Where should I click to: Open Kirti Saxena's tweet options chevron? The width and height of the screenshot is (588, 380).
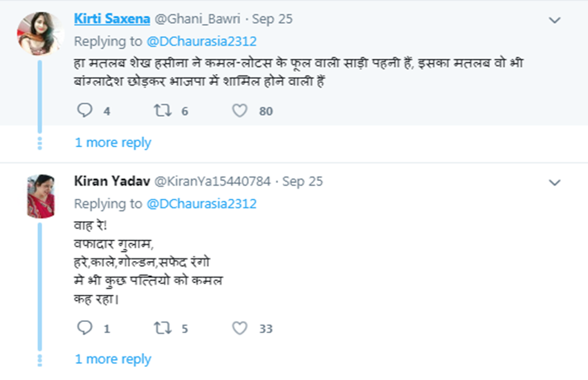pos(554,20)
